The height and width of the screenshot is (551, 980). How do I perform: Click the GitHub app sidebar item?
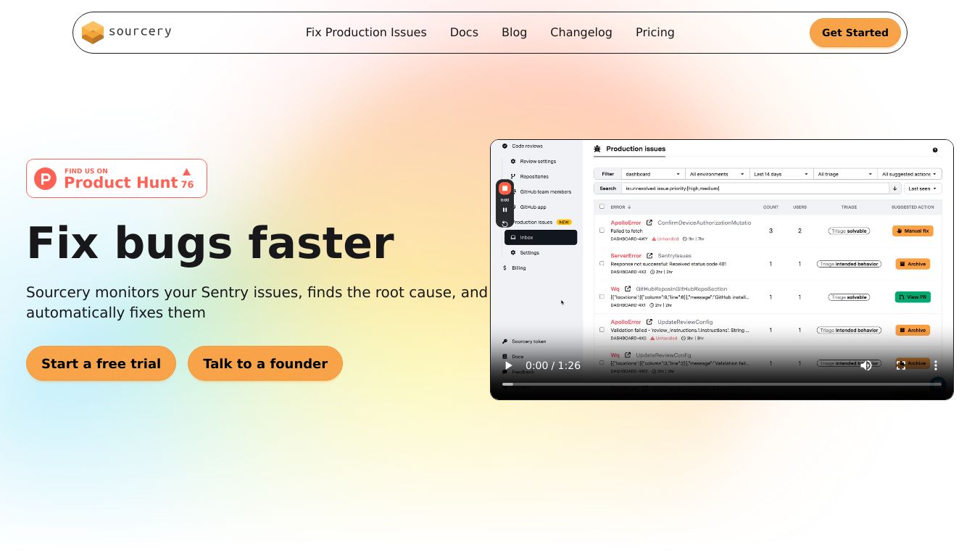(533, 207)
